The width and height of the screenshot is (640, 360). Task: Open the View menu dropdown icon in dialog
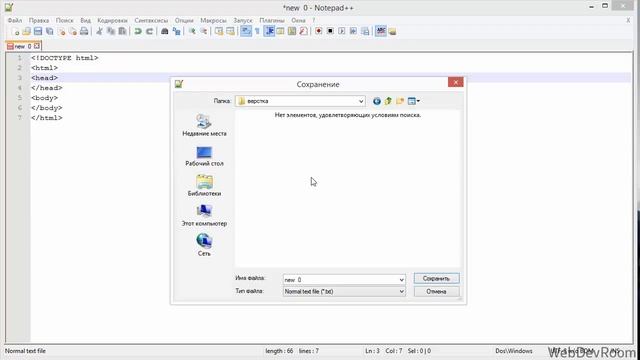pos(413,101)
